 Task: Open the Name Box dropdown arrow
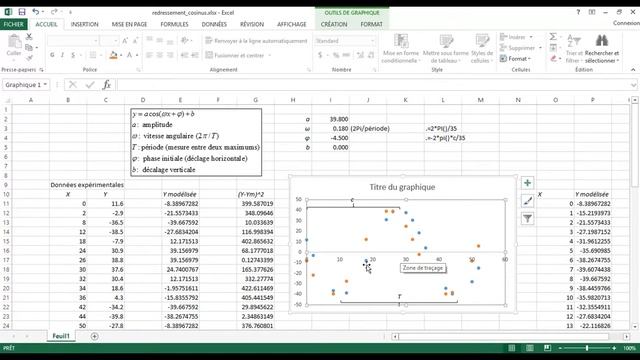point(45,84)
